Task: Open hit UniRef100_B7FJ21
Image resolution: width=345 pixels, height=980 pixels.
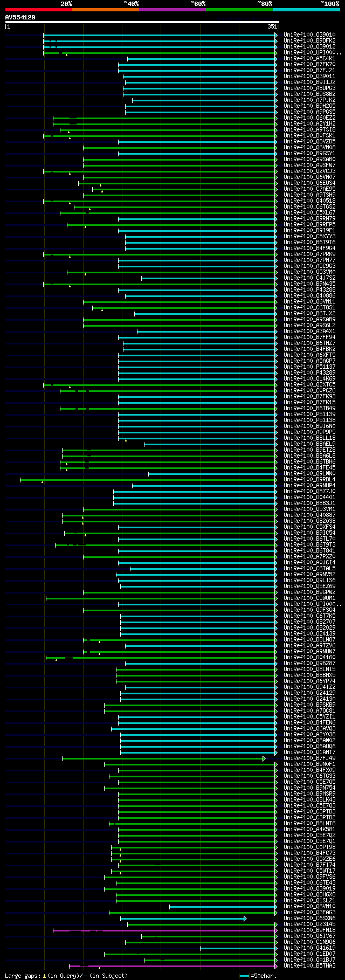Action: point(309,71)
